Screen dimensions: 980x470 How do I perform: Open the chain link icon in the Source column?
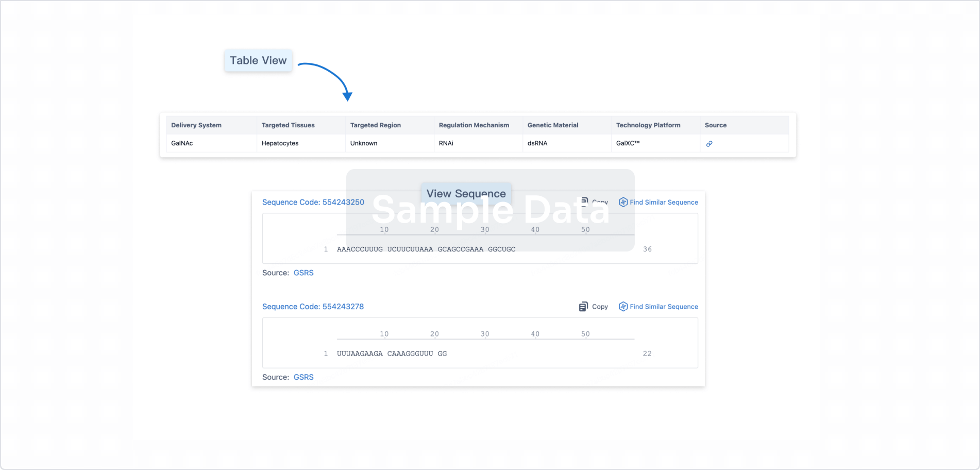(710, 143)
